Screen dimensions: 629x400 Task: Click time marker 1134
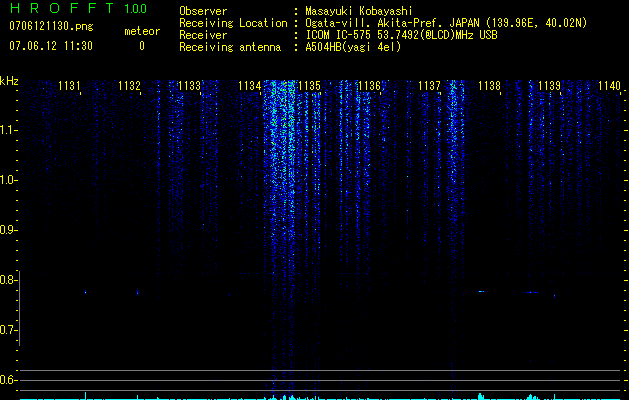249,85
